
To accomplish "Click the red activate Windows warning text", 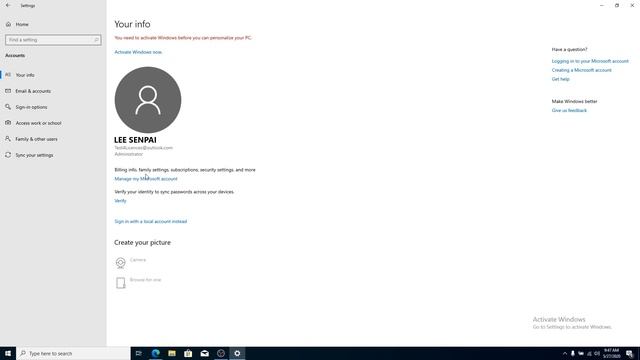I will point(183,38).
